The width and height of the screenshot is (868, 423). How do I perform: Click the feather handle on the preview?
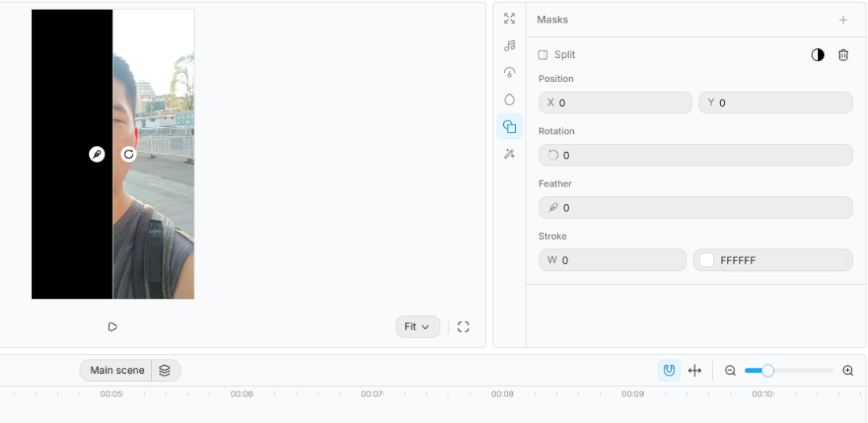pos(97,154)
